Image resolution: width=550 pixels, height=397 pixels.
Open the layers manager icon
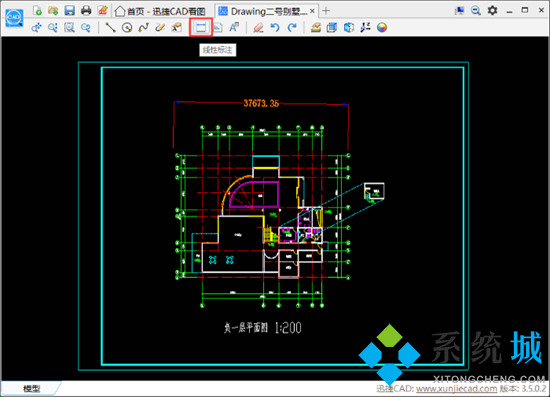(x=316, y=27)
